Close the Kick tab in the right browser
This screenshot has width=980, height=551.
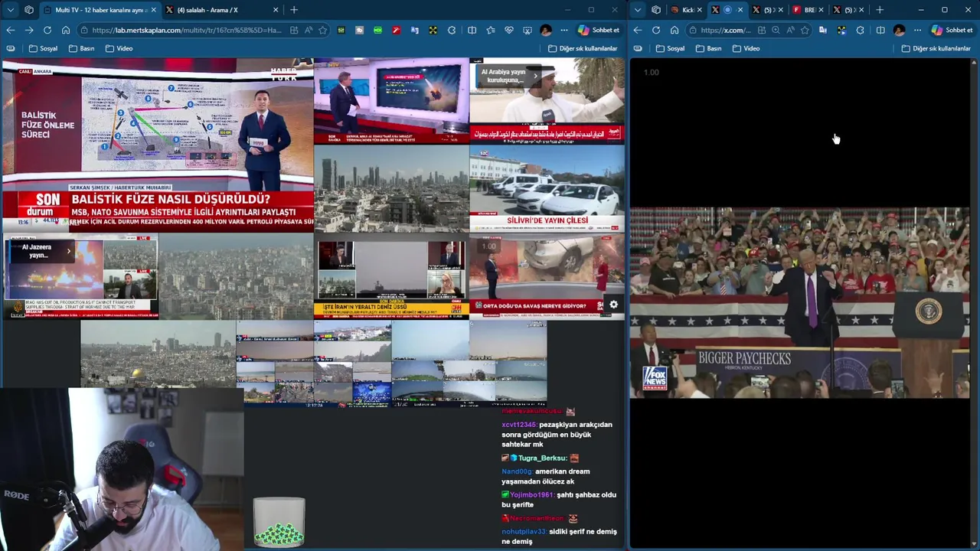[x=699, y=10]
